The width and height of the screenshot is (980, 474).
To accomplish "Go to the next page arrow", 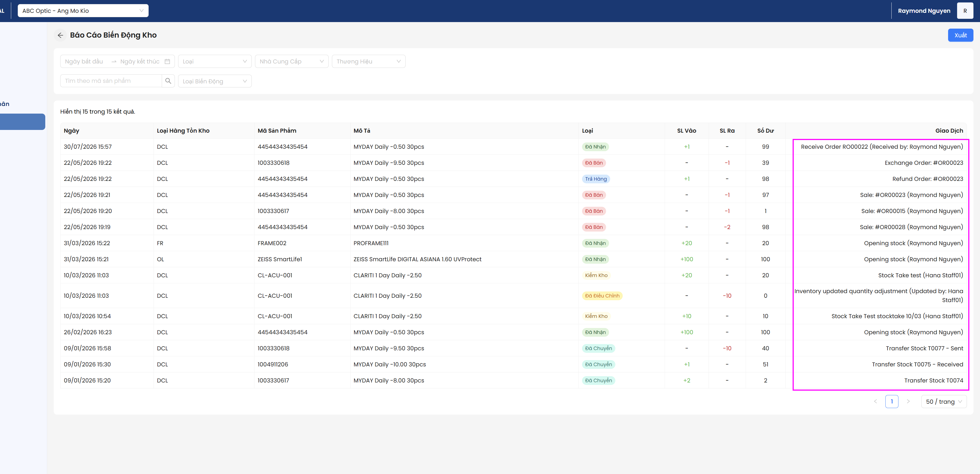I will [908, 401].
